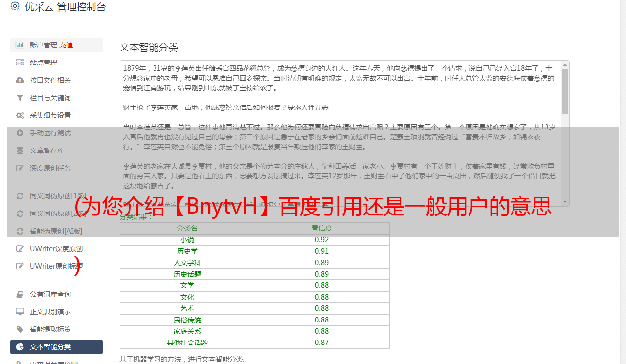Open 采集细节设置 in the sidebar

pos(56,115)
